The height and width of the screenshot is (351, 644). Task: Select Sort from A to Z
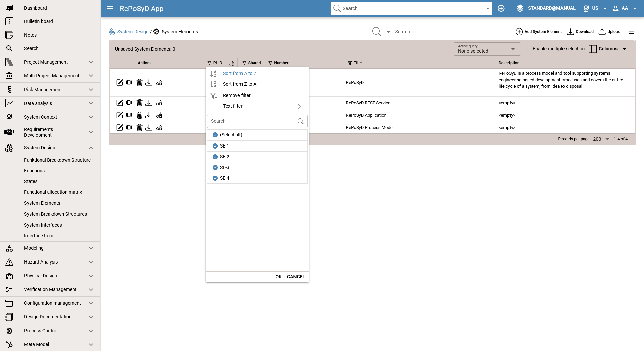[239, 73]
